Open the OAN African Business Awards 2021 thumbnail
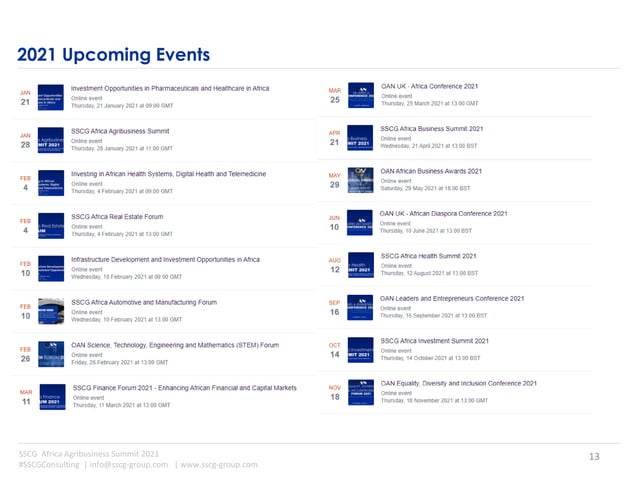 click(x=361, y=180)
